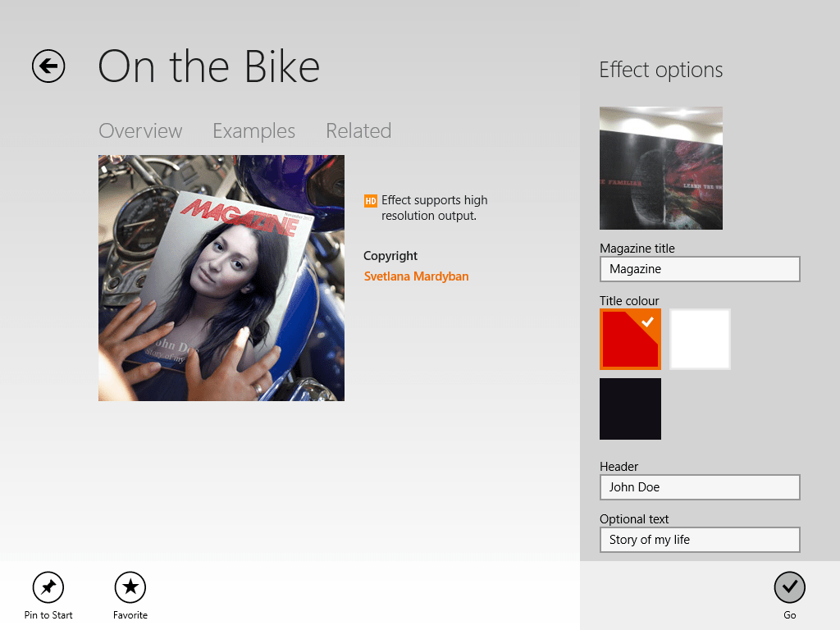
Task: Select the photo thumbnail under Effect options
Action: pyautogui.click(x=661, y=168)
